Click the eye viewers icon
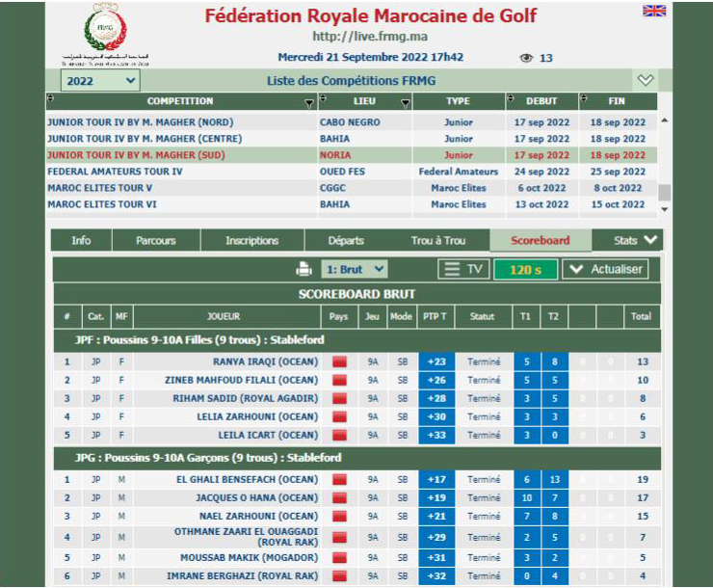This screenshot has width=713, height=588. pyautogui.click(x=526, y=58)
